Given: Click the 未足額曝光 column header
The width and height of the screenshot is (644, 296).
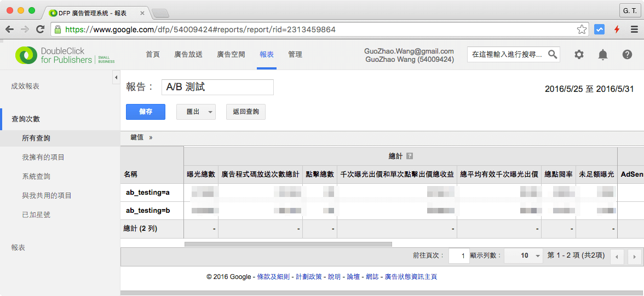Looking at the screenshot, I should pyautogui.click(x=596, y=174).
